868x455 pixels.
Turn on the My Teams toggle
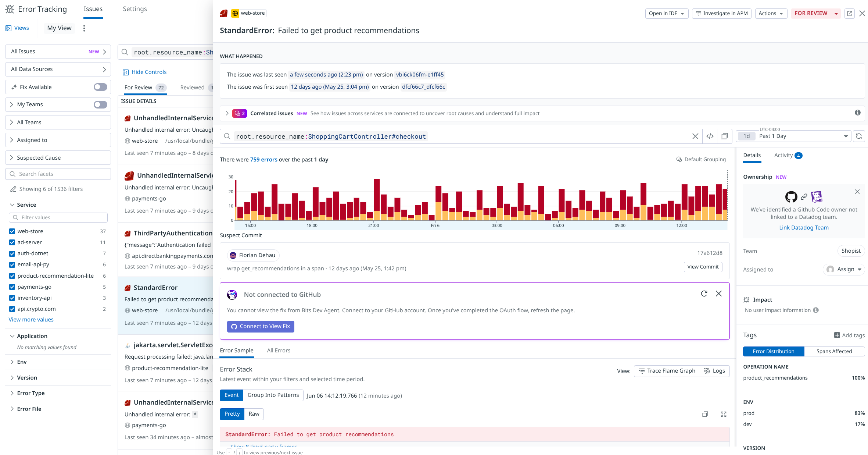[x=100, y=104]
